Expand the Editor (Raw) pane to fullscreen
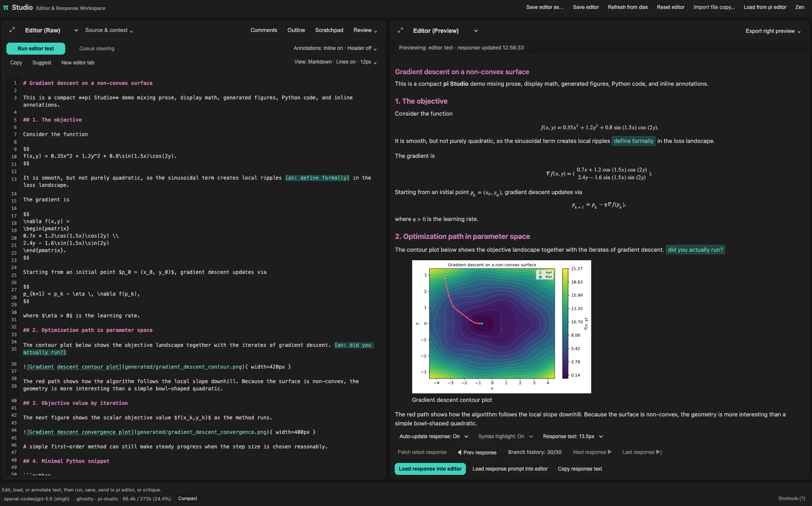The image size is (812, 506). click(x=12, y=30)
